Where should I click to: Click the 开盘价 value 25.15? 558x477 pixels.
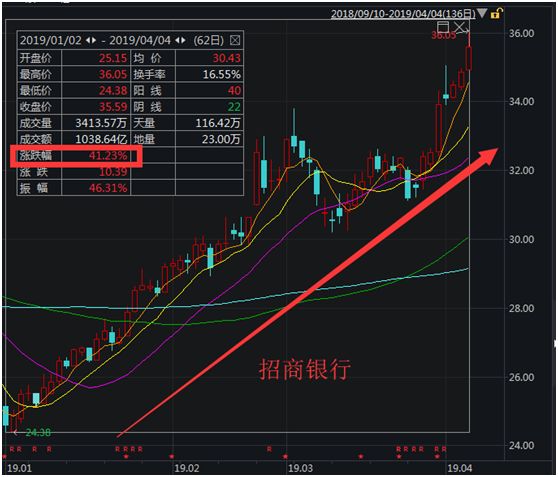(x=112, y=58)
